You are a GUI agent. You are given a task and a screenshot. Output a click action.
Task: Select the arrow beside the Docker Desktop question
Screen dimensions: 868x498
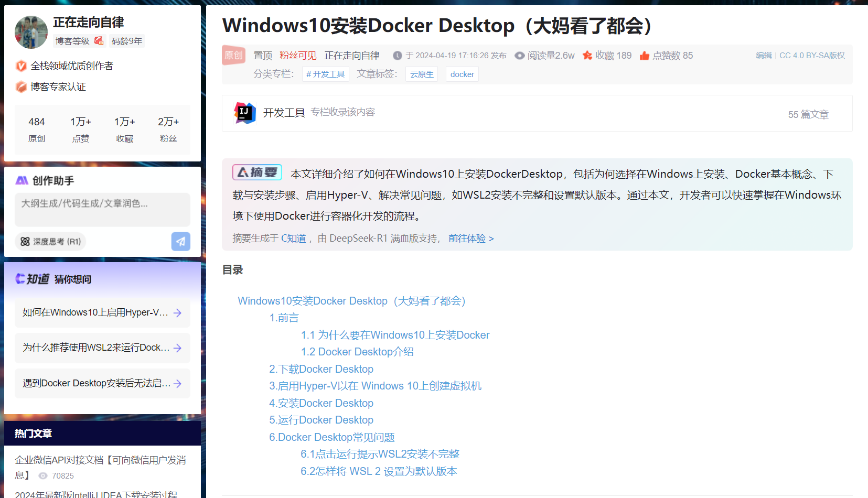(x=177, y=384)
